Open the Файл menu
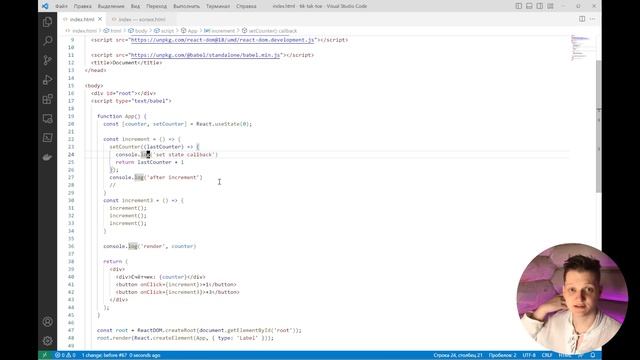 [62, 6]
